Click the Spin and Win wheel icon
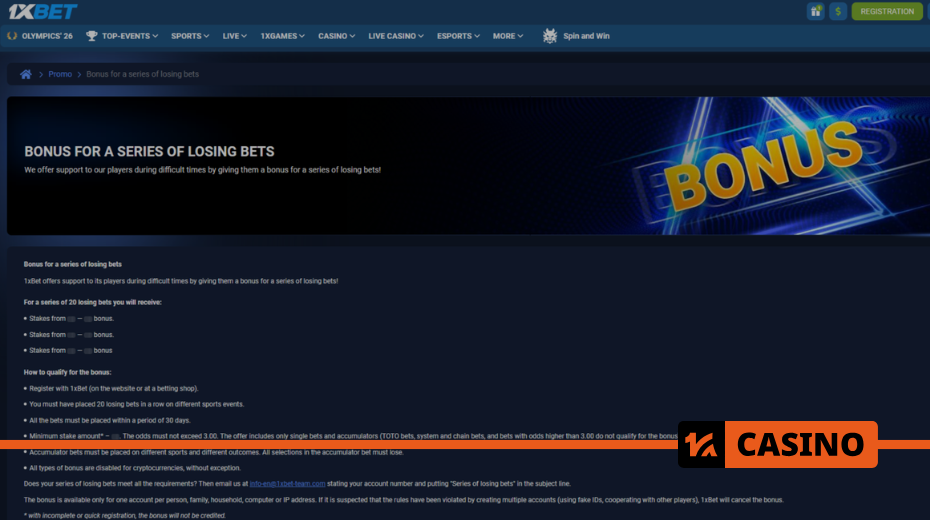 coord(550,36)
